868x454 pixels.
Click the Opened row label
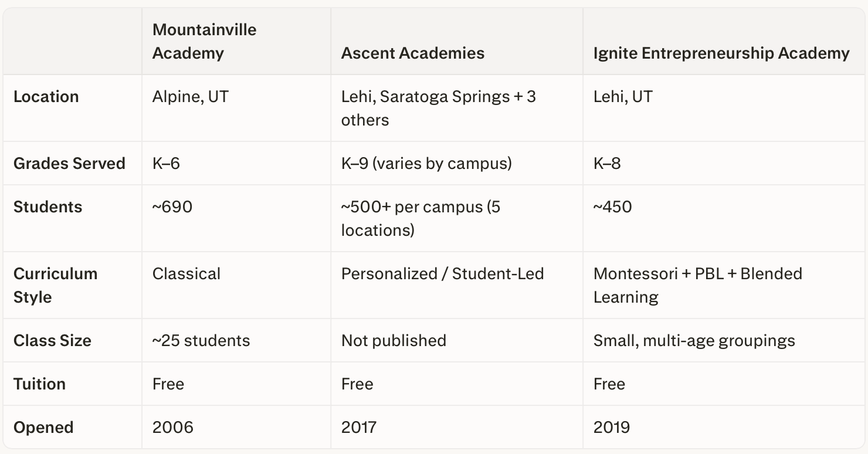point(43,427)
